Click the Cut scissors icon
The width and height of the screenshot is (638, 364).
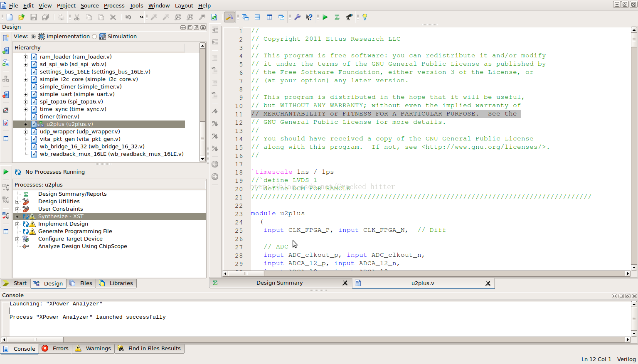pos(77,17)
